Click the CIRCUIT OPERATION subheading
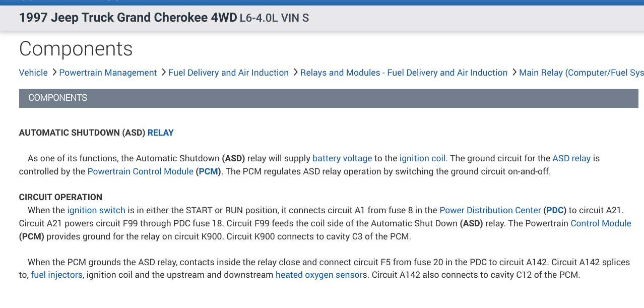 60,197
